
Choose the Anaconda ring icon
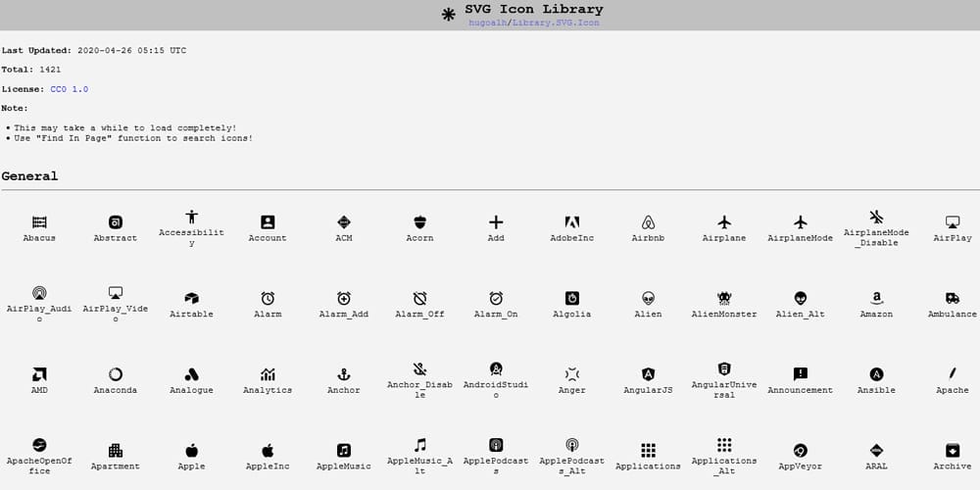tap(116, 374)
